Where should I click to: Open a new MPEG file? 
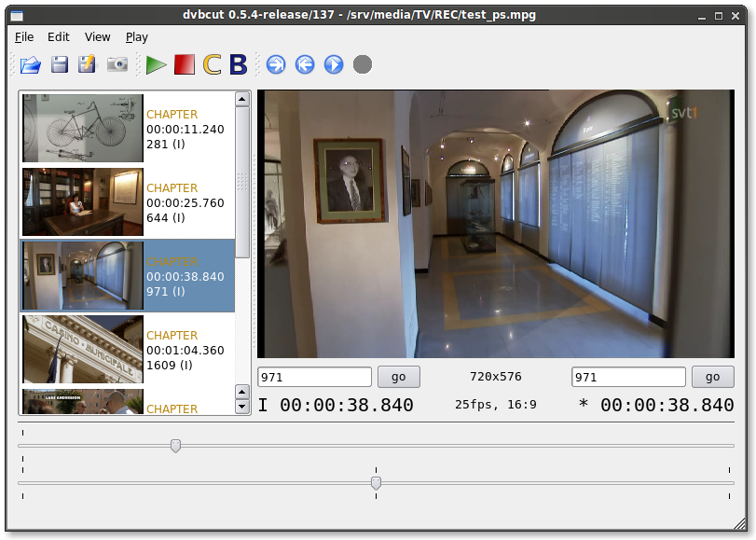coord(30,64)
